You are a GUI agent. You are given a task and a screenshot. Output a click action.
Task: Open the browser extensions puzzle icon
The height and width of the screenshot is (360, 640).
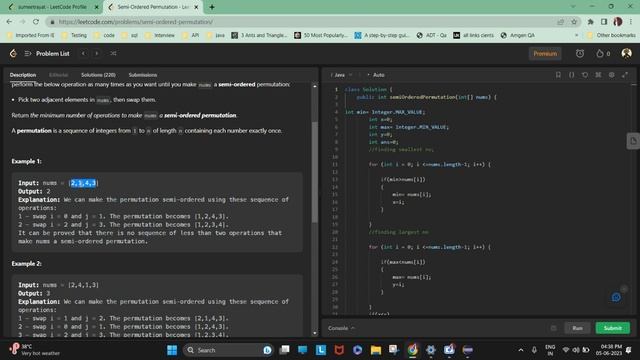tap(590, 22)
